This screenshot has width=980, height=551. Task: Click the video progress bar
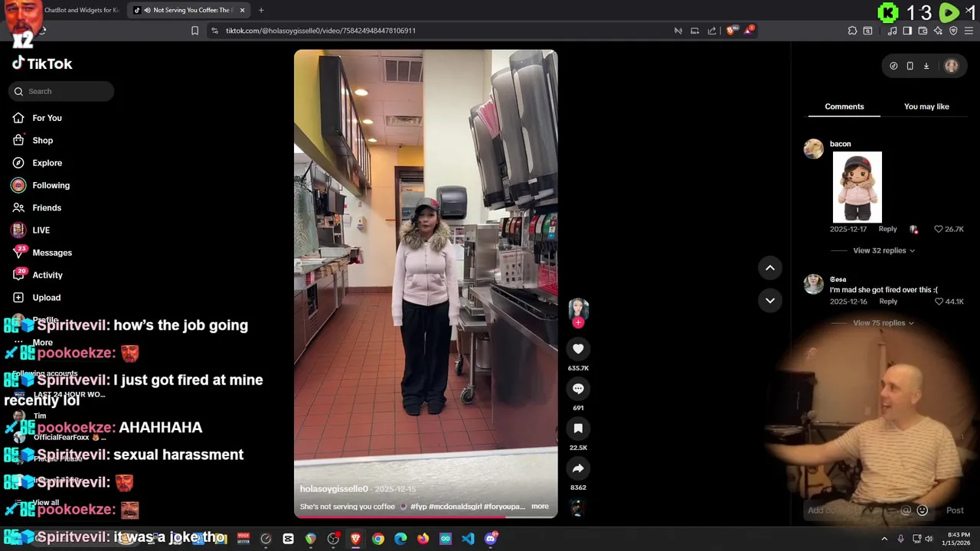(x=426, y=517)
